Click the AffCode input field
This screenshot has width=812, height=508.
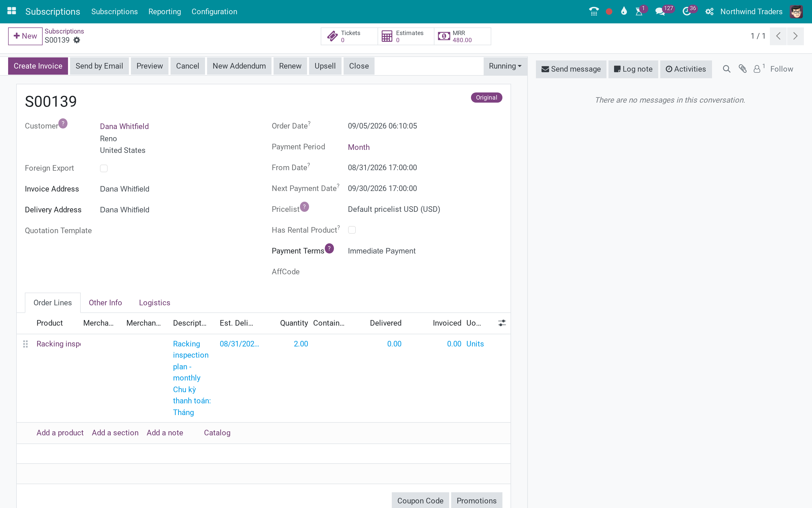pos(425,272)
